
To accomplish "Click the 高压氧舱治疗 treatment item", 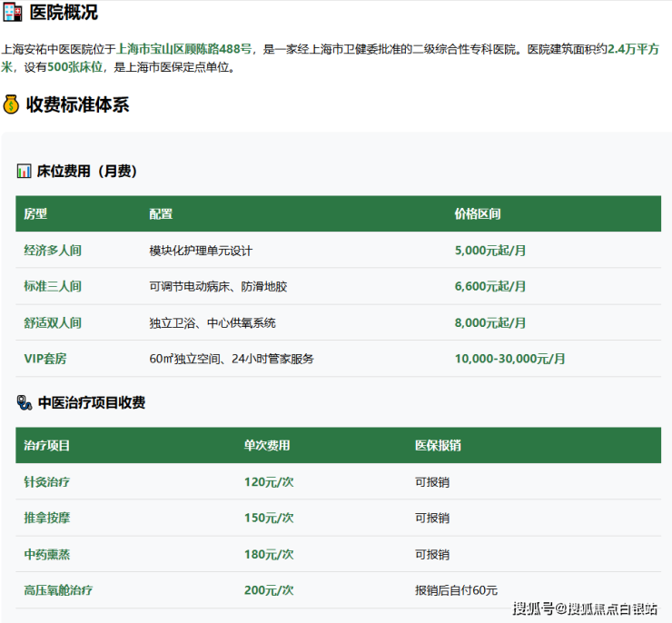I will (x=58, y=590).
